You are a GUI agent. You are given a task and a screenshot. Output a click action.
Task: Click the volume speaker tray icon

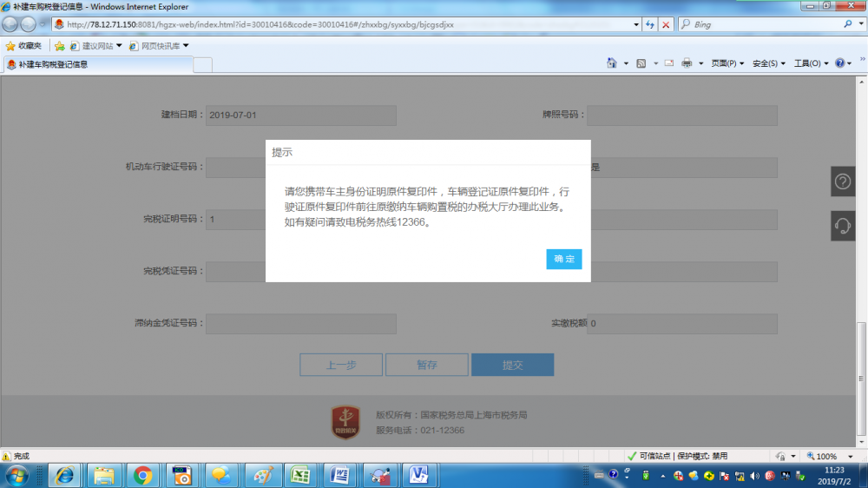(754, 476)
